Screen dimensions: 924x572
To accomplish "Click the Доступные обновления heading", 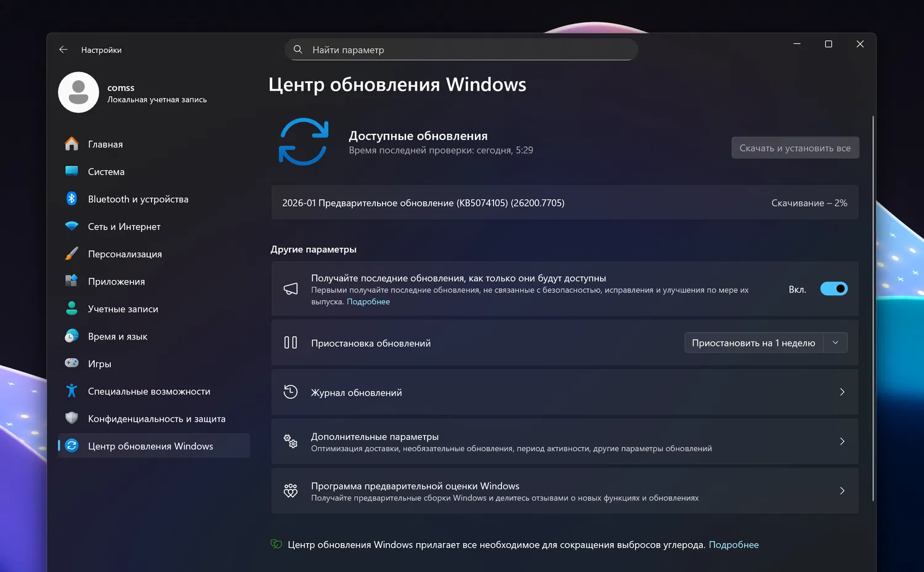I will (x=418, y=136).
